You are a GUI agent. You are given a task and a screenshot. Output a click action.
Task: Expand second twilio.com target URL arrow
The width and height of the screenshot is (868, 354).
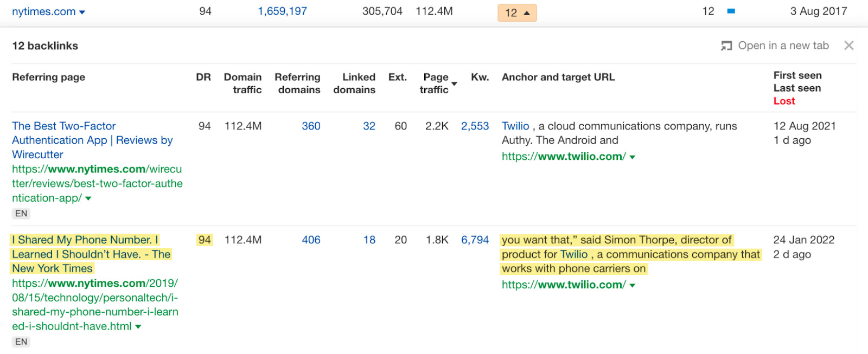click(x=633, y=285)
